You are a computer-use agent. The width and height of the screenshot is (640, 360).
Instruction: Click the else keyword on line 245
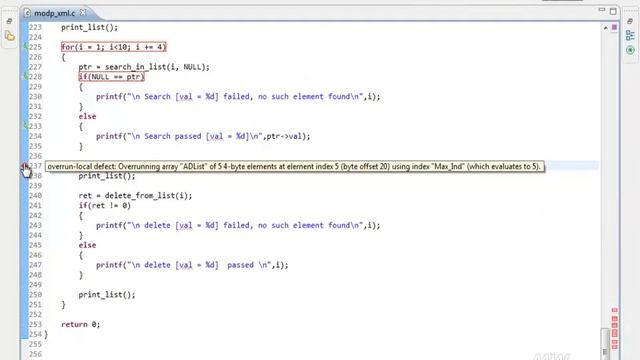coord(87,245)
